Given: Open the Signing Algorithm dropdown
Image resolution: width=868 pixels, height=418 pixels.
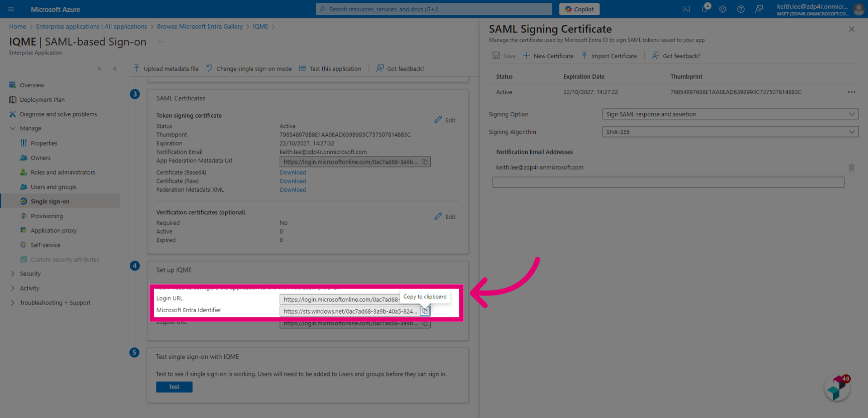Looking at the screenshot, I should (x=730, y=132).
